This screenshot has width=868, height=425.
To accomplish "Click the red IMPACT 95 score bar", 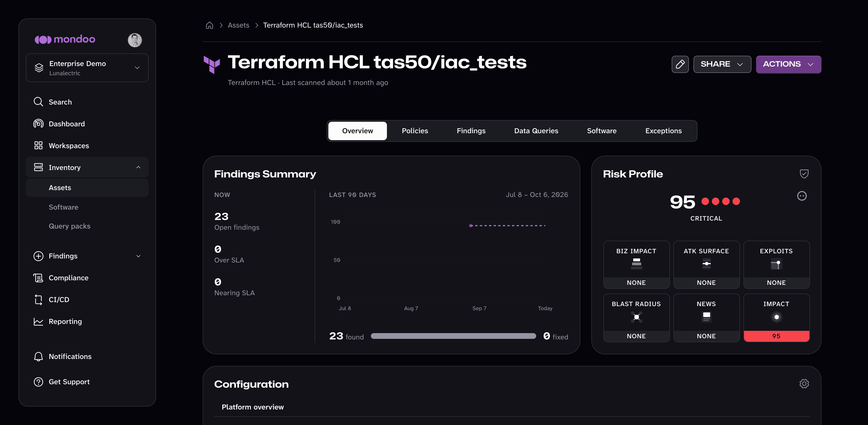I will pos(776,336).
